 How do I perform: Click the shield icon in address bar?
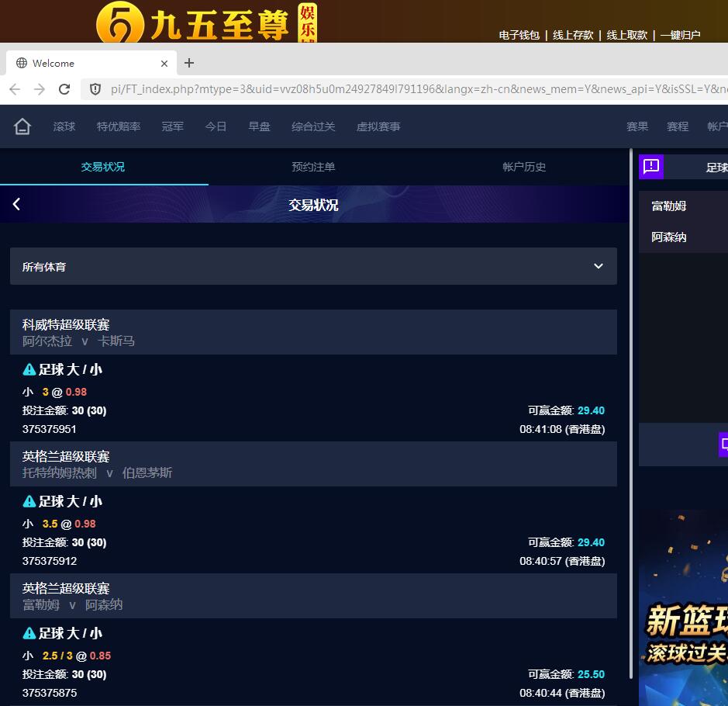point(95,89)
